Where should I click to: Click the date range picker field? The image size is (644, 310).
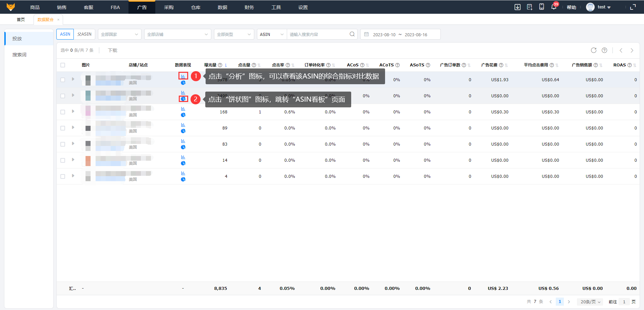[x=400, y=35]
